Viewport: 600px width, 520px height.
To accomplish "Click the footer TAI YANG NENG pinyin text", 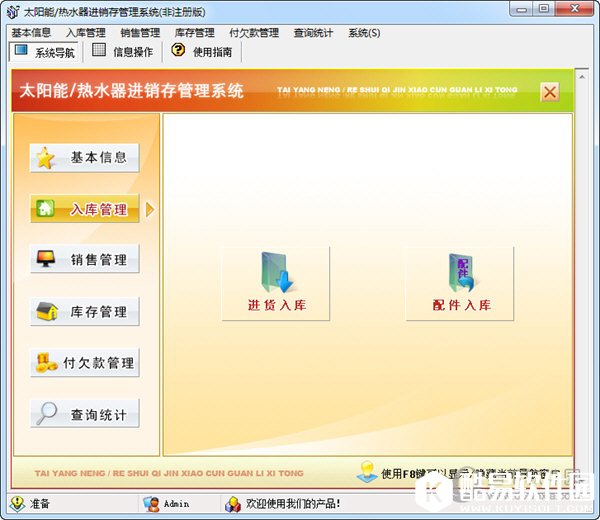I will click(x=169, y=473).
